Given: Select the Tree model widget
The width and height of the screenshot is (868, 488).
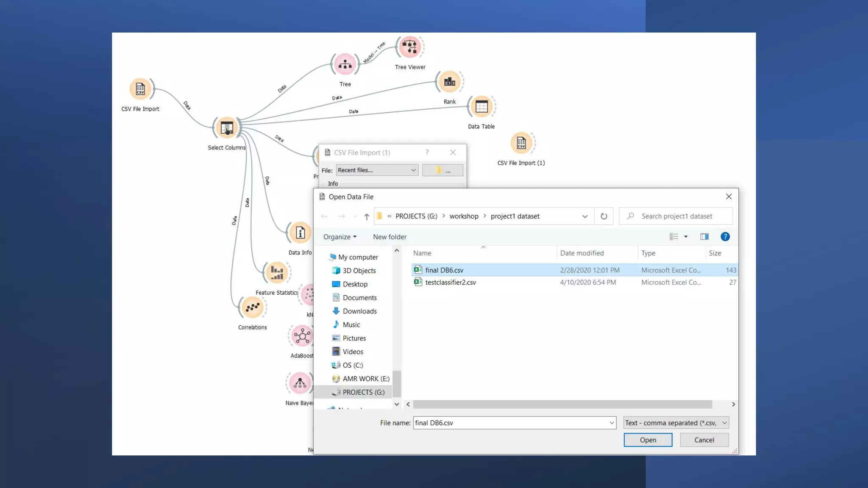Looking at the screenshot, I should click(x=345, y=65).
